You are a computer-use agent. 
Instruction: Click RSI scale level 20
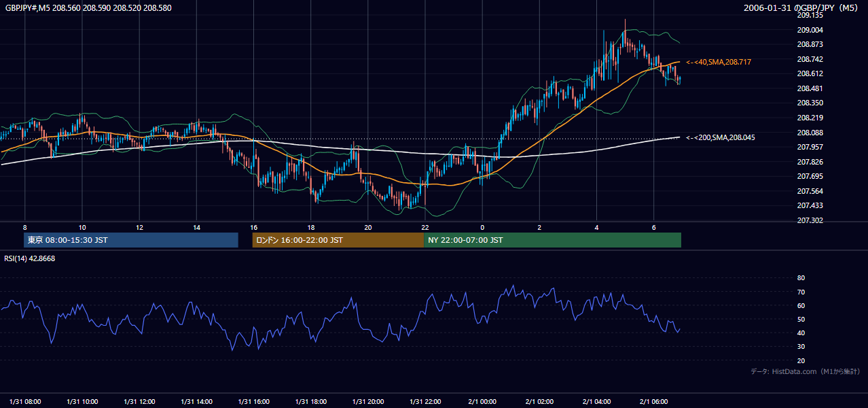tap(801, 360)
